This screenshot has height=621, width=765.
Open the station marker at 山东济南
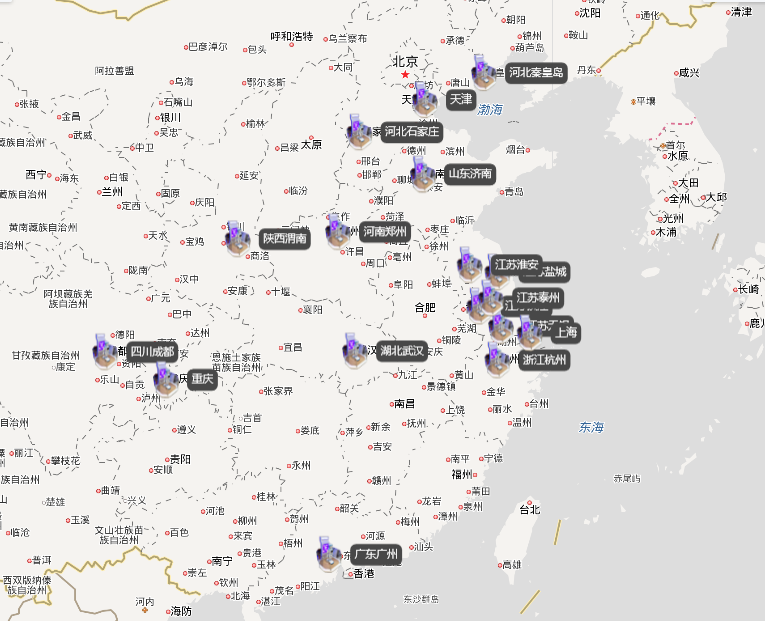pos(423,174)
